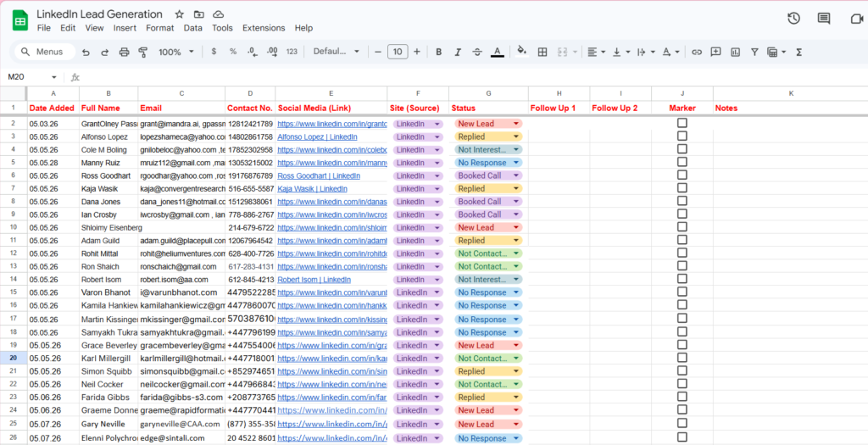Open Status dropdown for Ross Goodhart
868x445 pixels.
[x=516, y=175]
